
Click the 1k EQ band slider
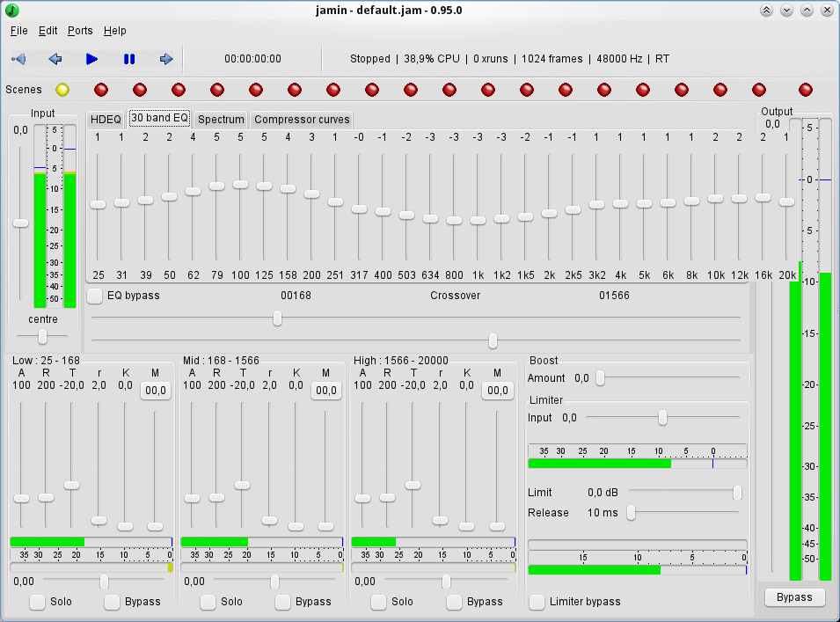point(478,220)
